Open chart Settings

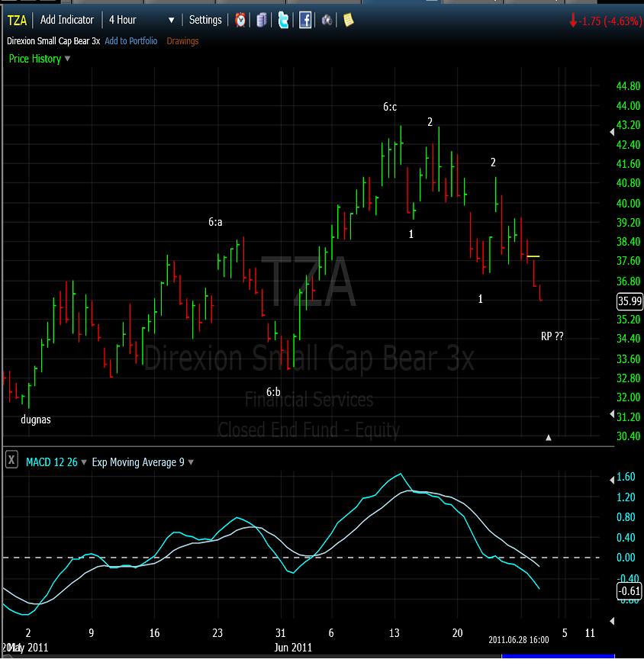(205, 20)
